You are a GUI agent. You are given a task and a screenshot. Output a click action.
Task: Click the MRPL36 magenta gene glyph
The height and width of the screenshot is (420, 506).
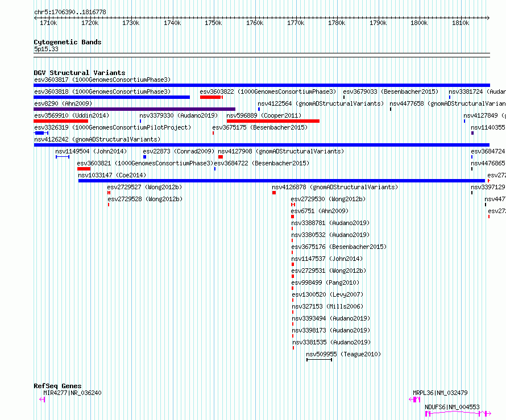414,400
